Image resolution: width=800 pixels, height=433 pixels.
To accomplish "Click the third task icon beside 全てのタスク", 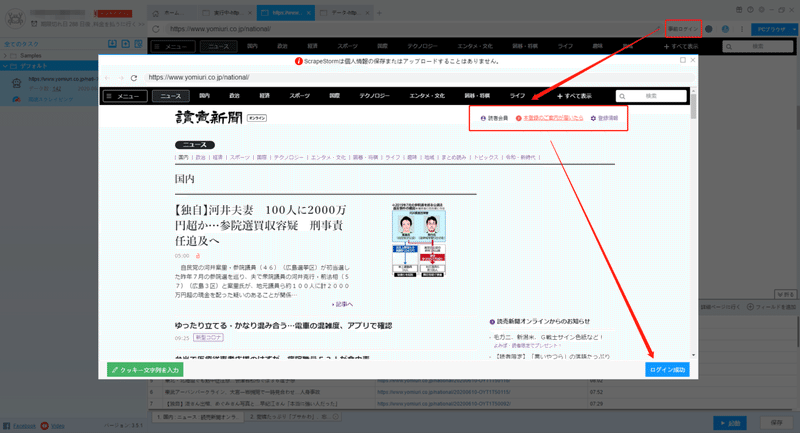I will click(x=138, y=44).
